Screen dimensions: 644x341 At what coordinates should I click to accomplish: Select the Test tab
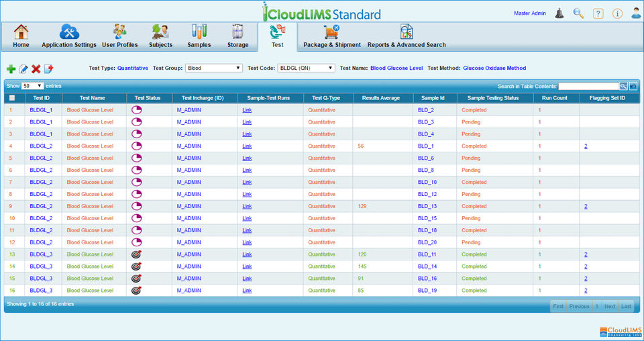click(x=277, y=36)
